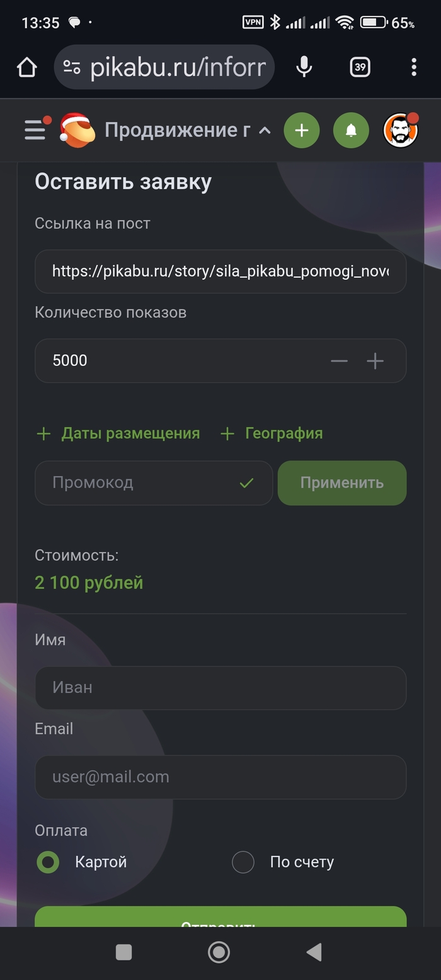Tap the browser home icon
The height and width of the screenshot is (980, 441).
tap(26, 67)
